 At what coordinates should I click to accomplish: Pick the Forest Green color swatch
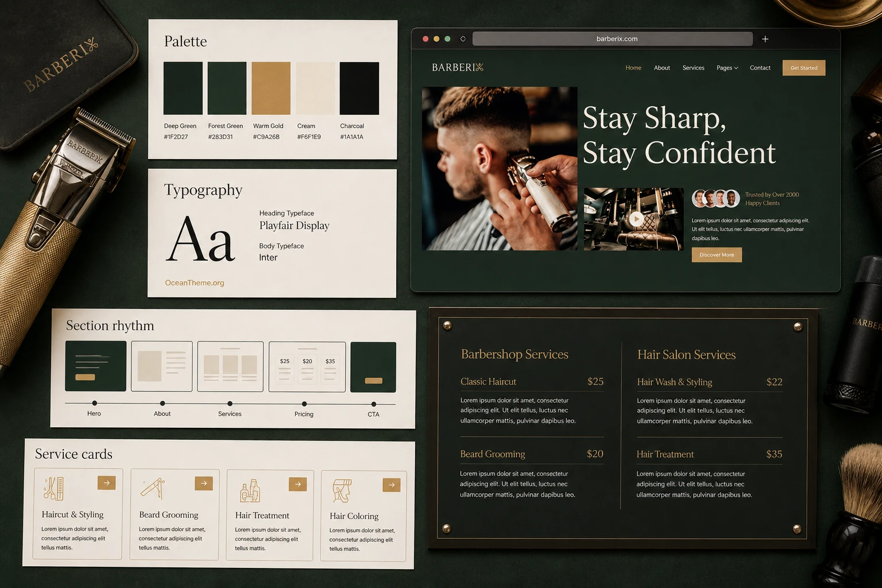(x=227, y=88)
